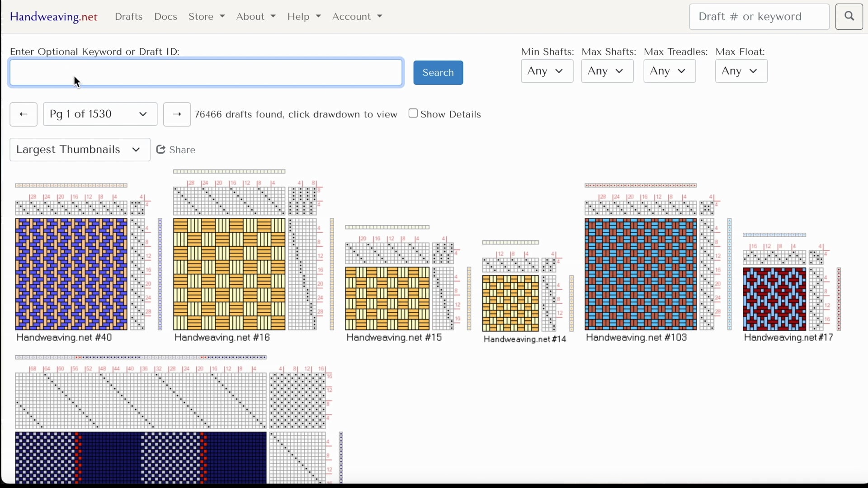Viewport: 868px width, 488px height.
Task: Open the Max Shafts dropdown
Action: tap(607, 71)
